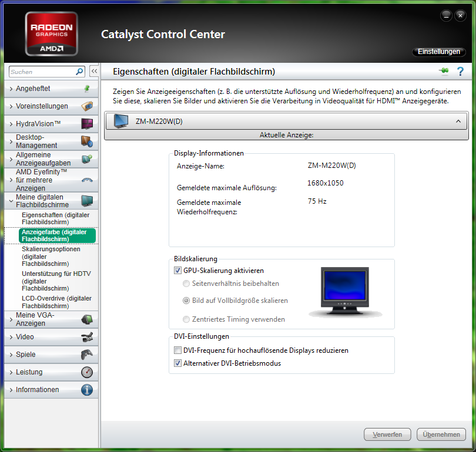
Task: Expand the HydraVision section
Action: point(11,124)
